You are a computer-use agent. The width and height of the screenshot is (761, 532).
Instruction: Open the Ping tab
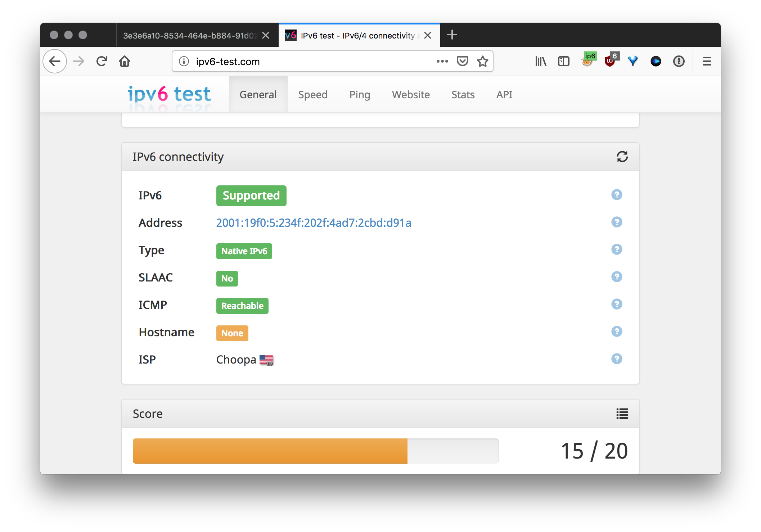coord(359,95)
